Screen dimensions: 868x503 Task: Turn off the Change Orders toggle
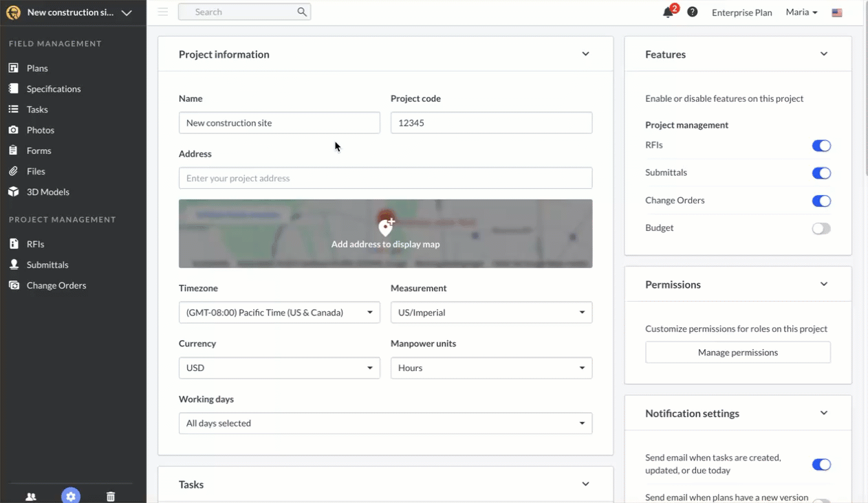(821, 201)
